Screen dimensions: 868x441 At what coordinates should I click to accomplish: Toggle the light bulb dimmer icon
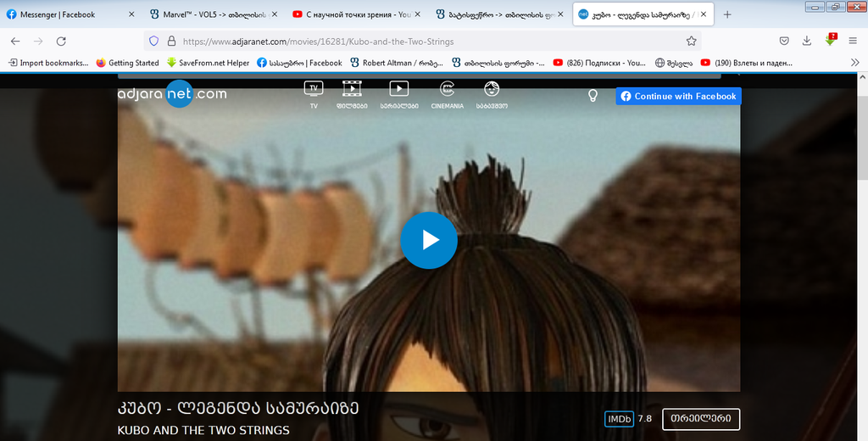click(x=593, y=96)
